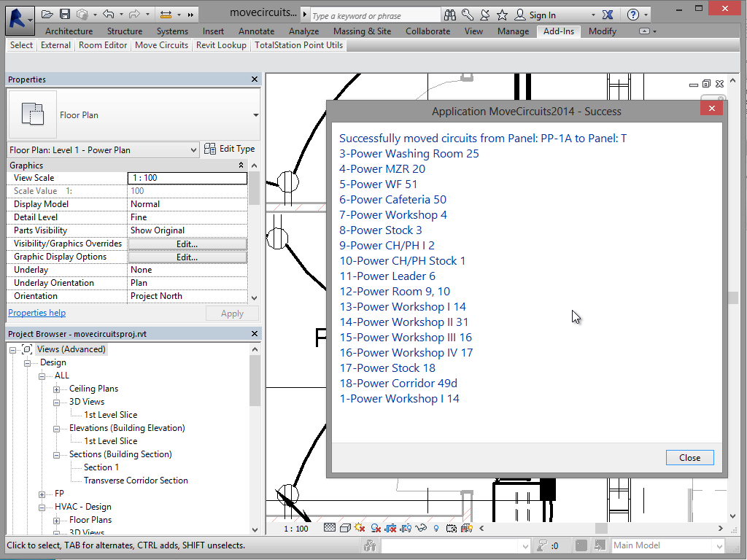747x560 pixels.
Task: Click the View Scale value field
Action: (x=187, y=178)
